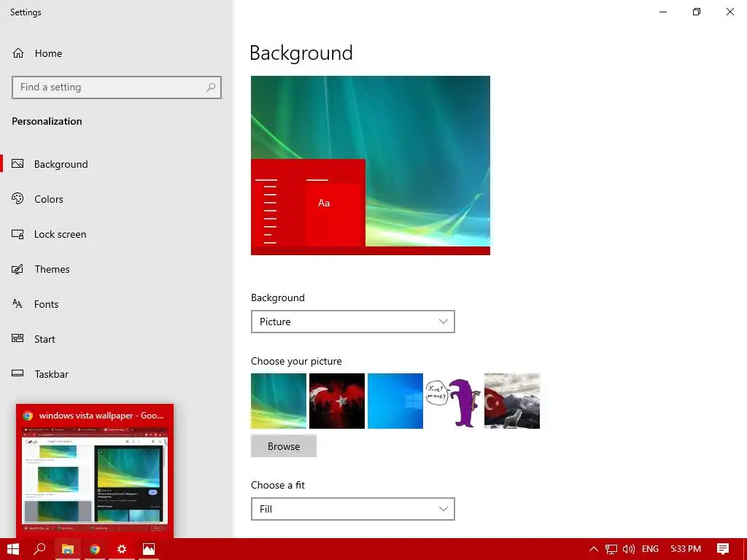Open taskbar search magnifier
The width and height of the screenshot is (747, 560).
[39, 549]
